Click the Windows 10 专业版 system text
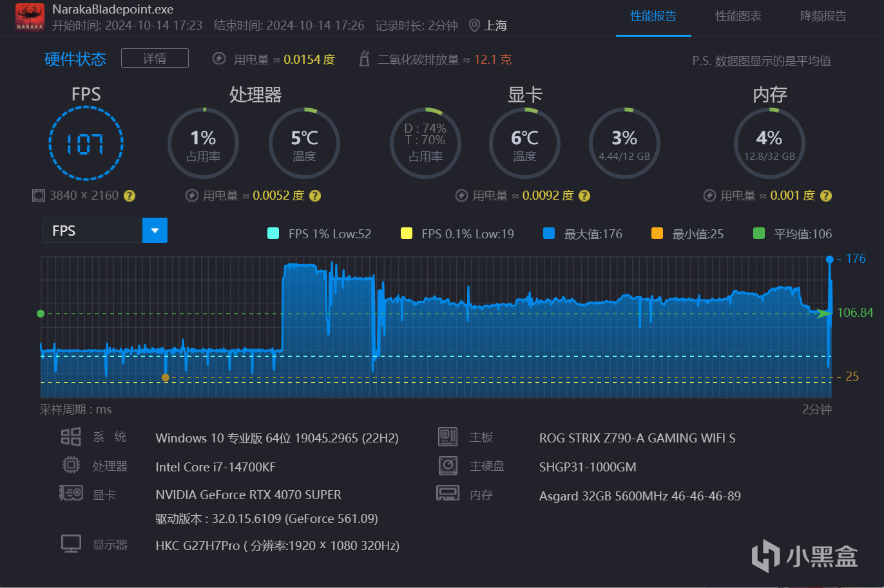The width and height of the screenshot is (884, 588). [x=277, y=438]
